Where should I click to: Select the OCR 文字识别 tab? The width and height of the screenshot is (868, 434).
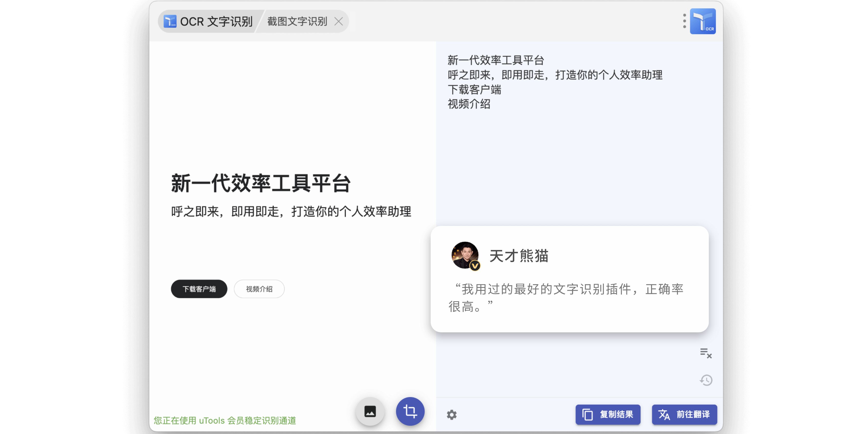(x=216, y=21)
